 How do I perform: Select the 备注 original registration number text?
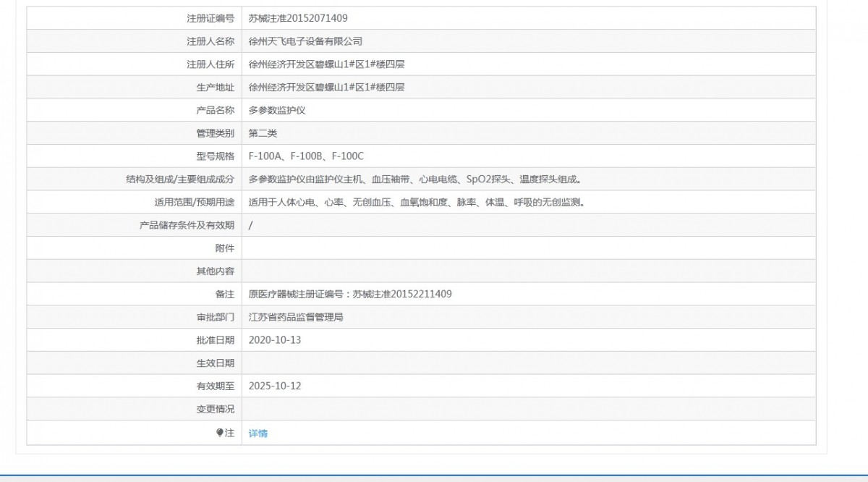[x=350, y=295]
